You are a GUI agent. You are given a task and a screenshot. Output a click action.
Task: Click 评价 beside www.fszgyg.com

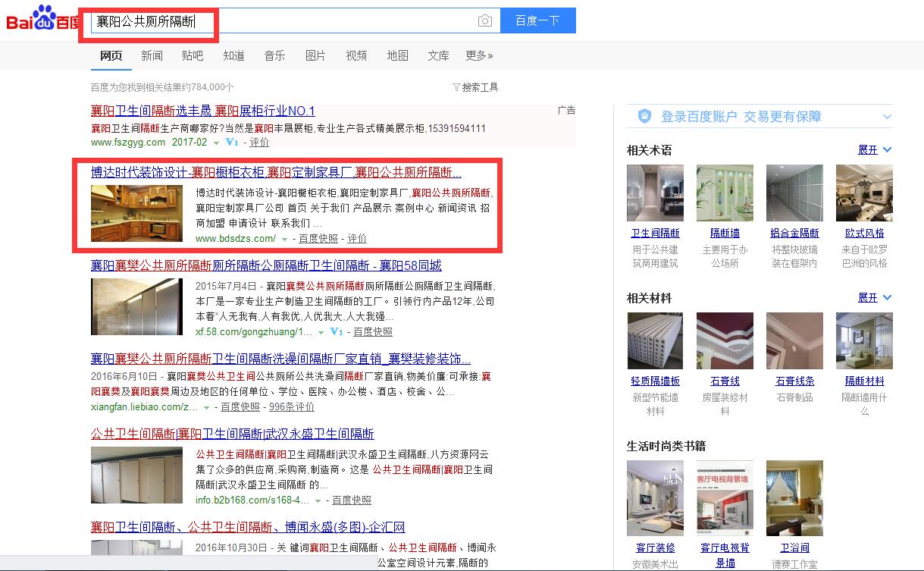tap(259, 143)
